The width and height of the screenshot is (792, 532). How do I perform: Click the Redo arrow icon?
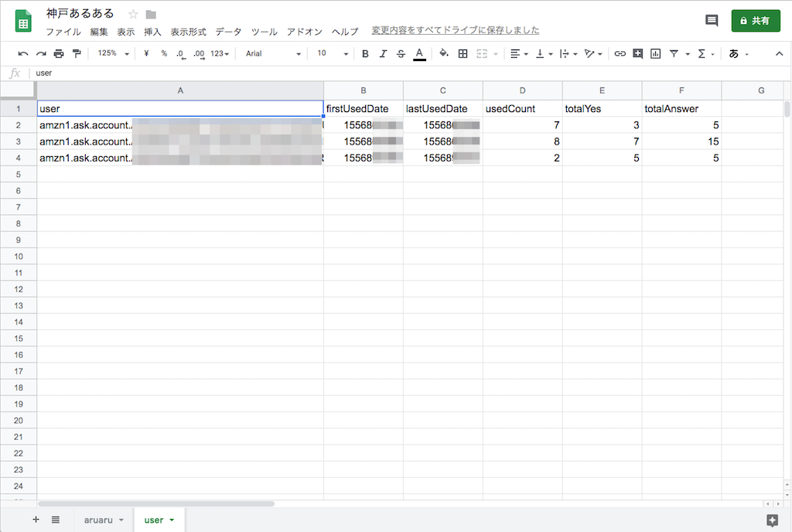(42, 53)
